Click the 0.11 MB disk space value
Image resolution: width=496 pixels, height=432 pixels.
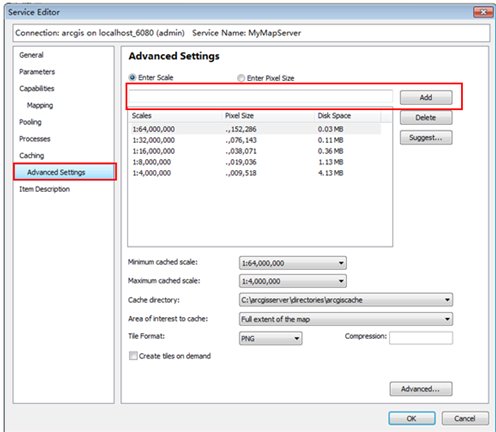coord(330,140)
